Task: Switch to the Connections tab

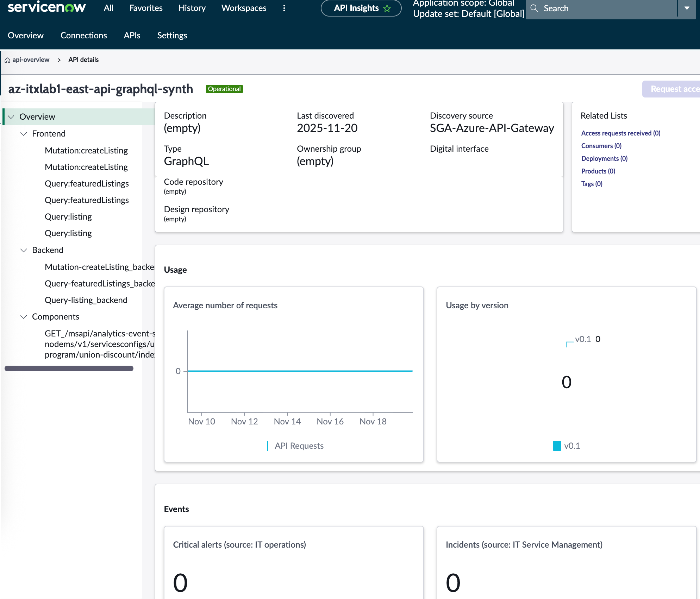Action: [84, 36]
